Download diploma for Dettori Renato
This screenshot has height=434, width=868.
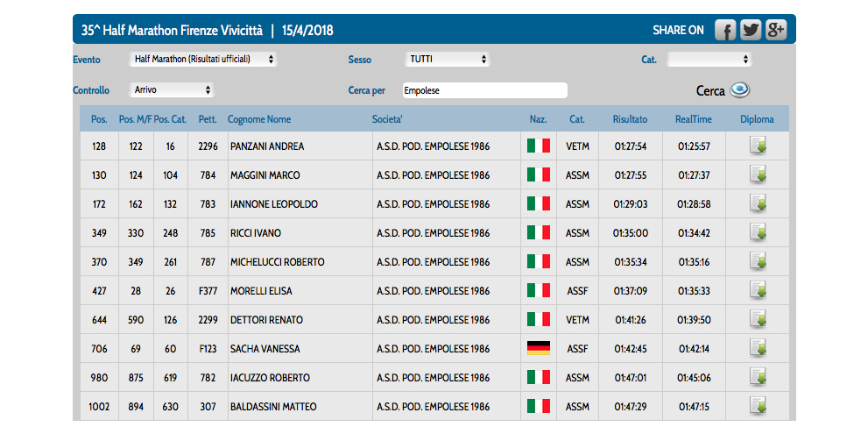pyautogui.click(x=758, y=319)
